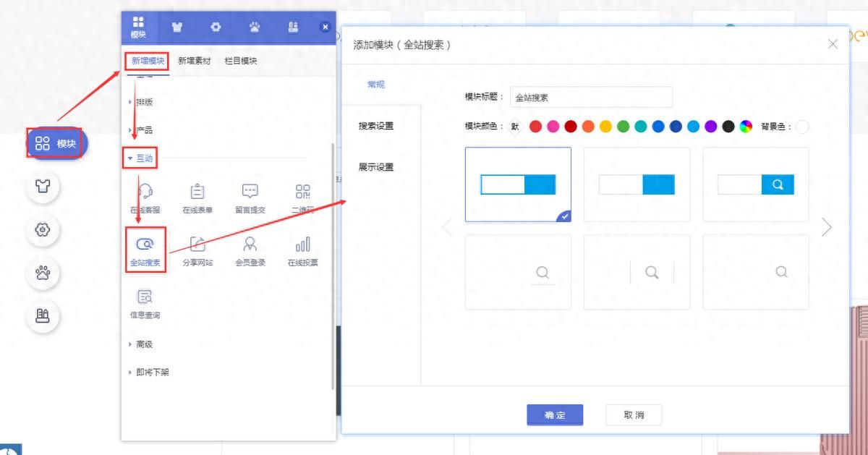Pick the red module color swatch
Viewport: 868px width, 455px height.
[x=536, y=127]
